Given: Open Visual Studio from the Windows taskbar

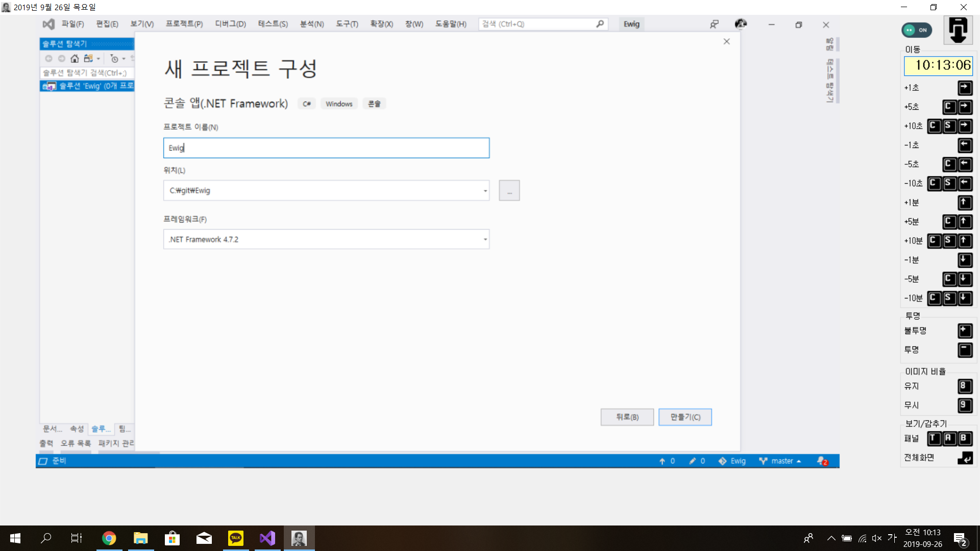Looking at the screenshot, I should [x=267, y=538].
